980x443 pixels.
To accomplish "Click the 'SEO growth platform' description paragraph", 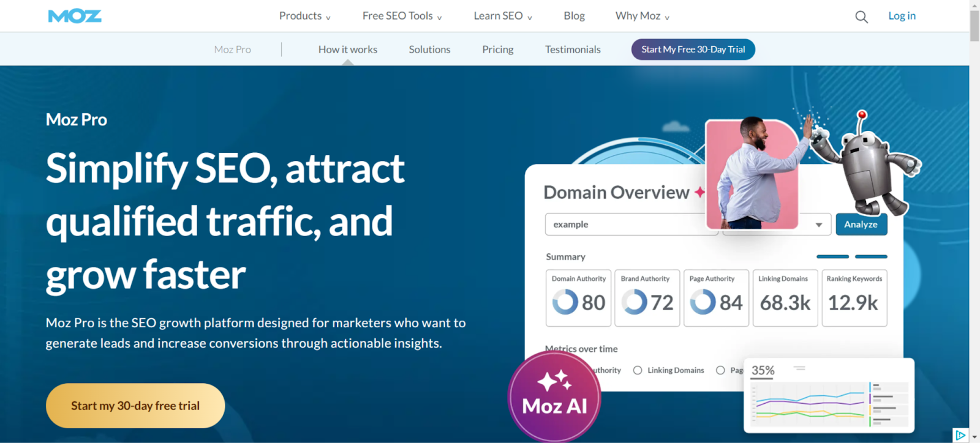I will pos(256,333).
